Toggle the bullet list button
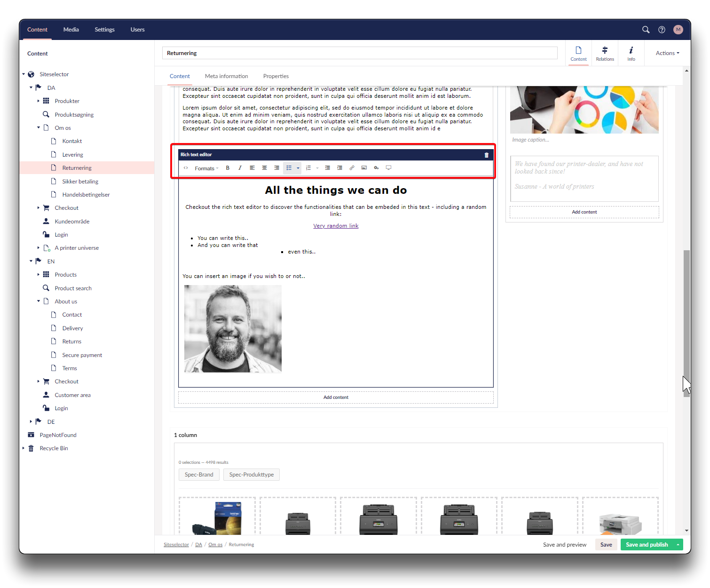Screen dimensions: 710x588 289,168
